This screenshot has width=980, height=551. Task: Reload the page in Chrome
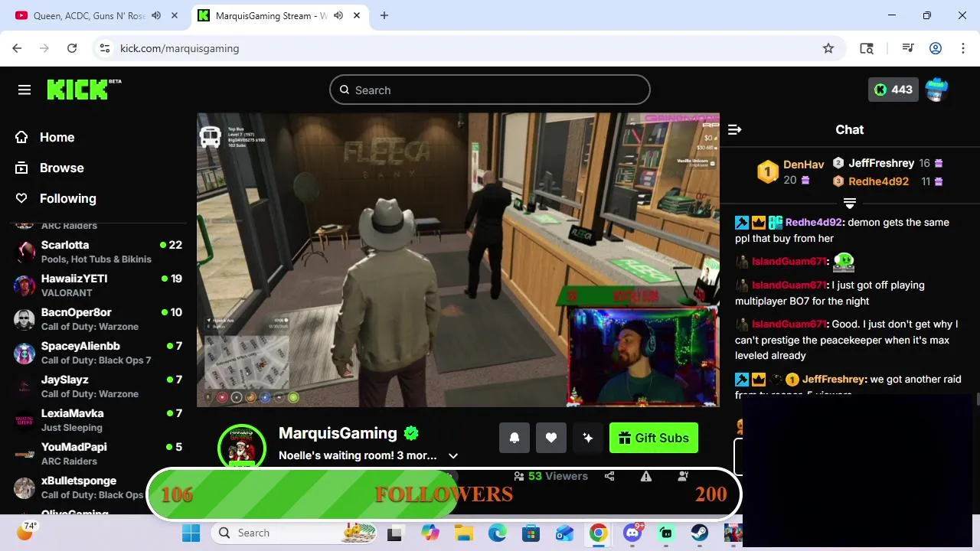(72, 48)
